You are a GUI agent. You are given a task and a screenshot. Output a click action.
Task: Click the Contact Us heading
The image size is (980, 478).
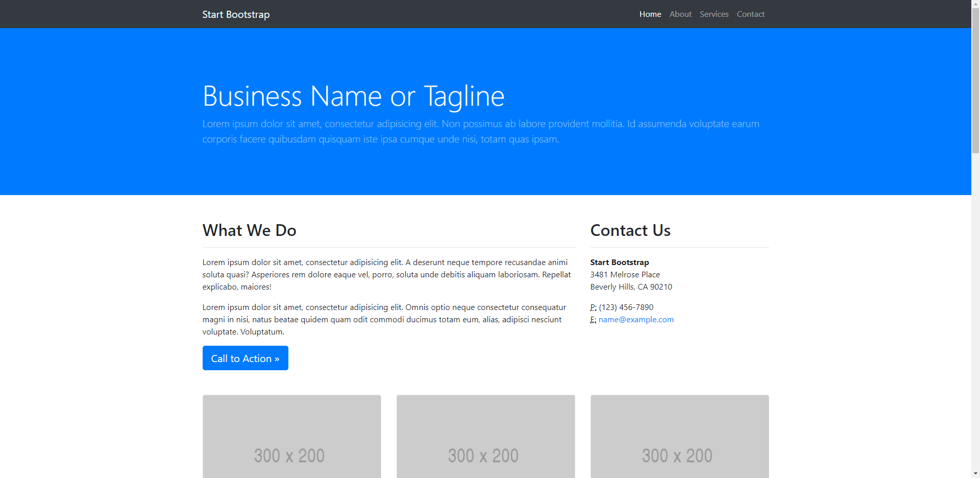coord(630,230)
